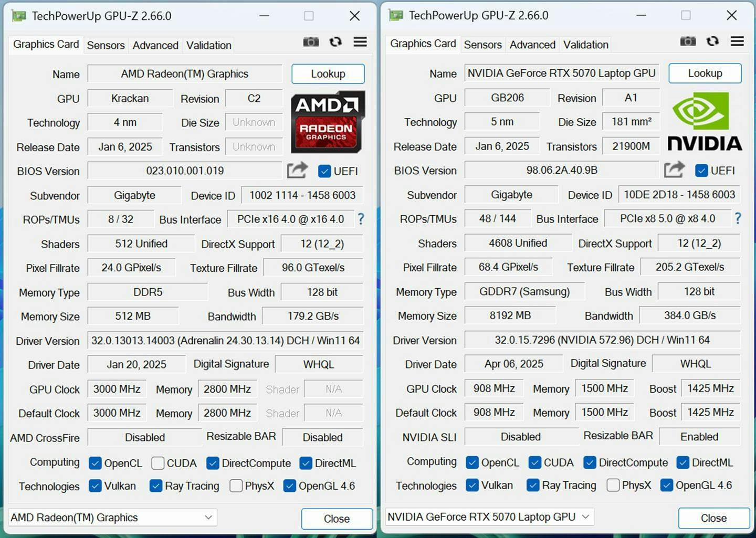756x538 pixels.
Task: Click the DDR5 Memory Type field
Action: coord(148,292)
